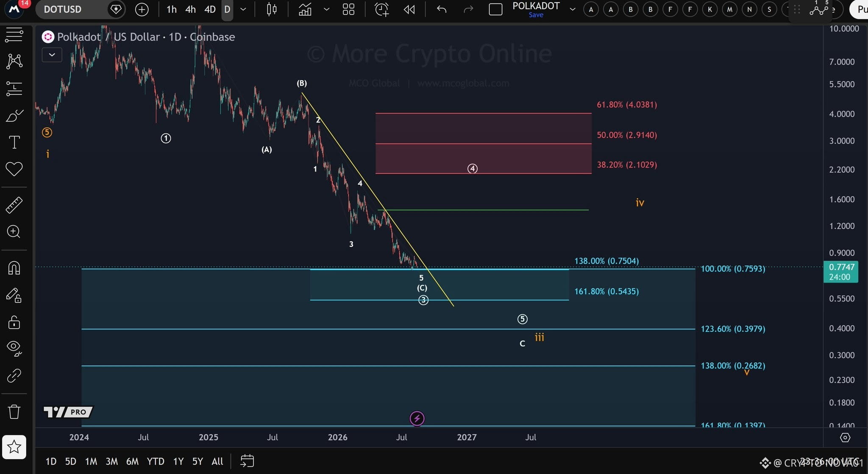Select the Brush drawing tool

tap(14, 116)
